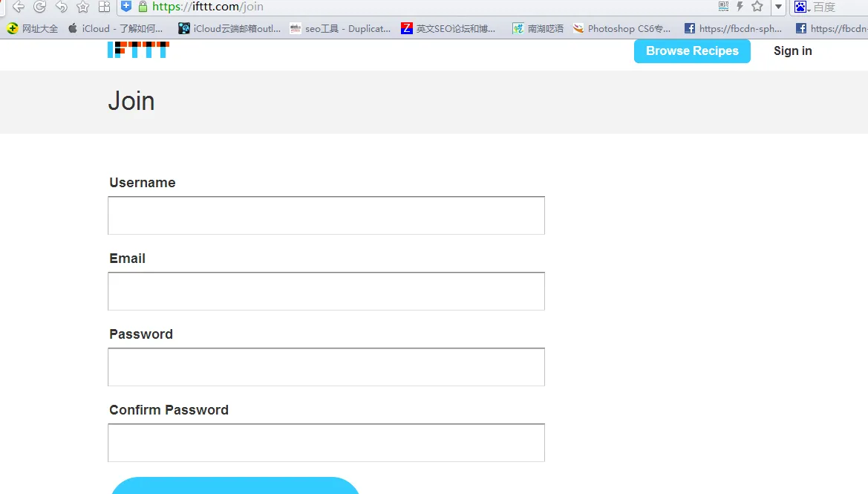Click the "Confirm Password" field label
This screenshot has height=494, width=868.
pyautogui.click(x=169, y=410)
